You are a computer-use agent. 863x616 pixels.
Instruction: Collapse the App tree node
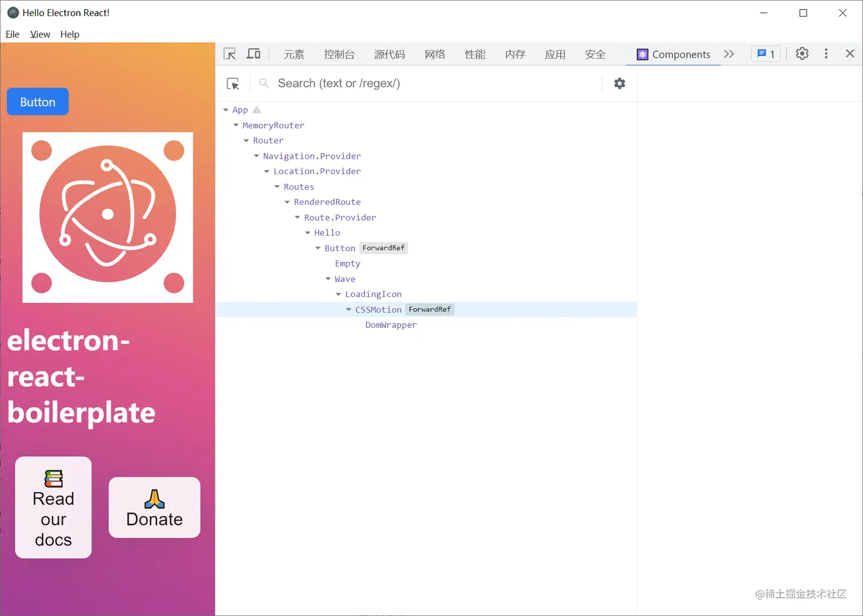(226, 110)
